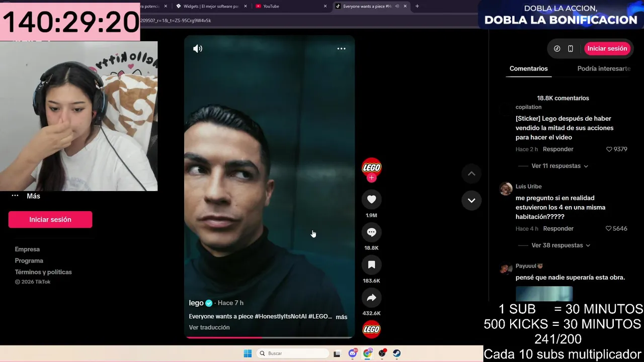Close the YouTube browser tab
644x362 pixels.
325,6
